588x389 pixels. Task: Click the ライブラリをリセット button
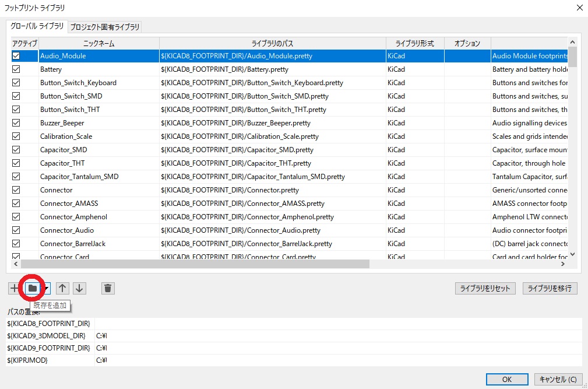tap(485, 288)
